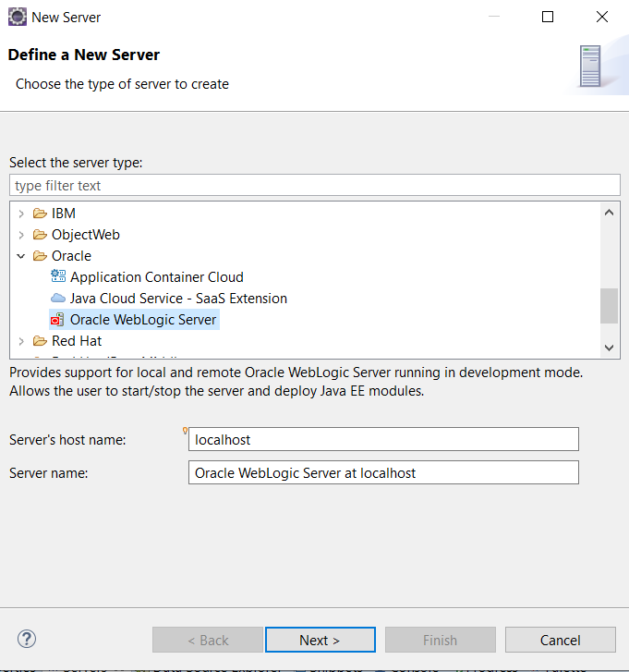Click the server list scrollbar thumb

(609, 306)
